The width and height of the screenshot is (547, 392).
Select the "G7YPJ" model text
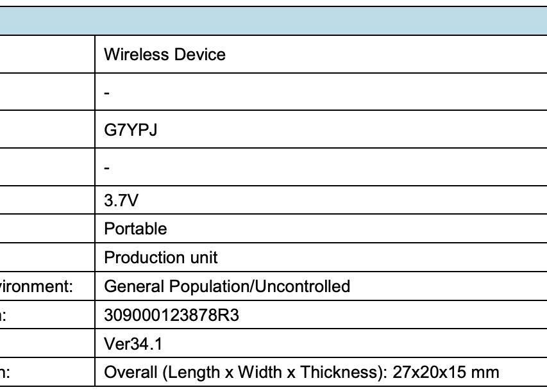tap(130, 130)
